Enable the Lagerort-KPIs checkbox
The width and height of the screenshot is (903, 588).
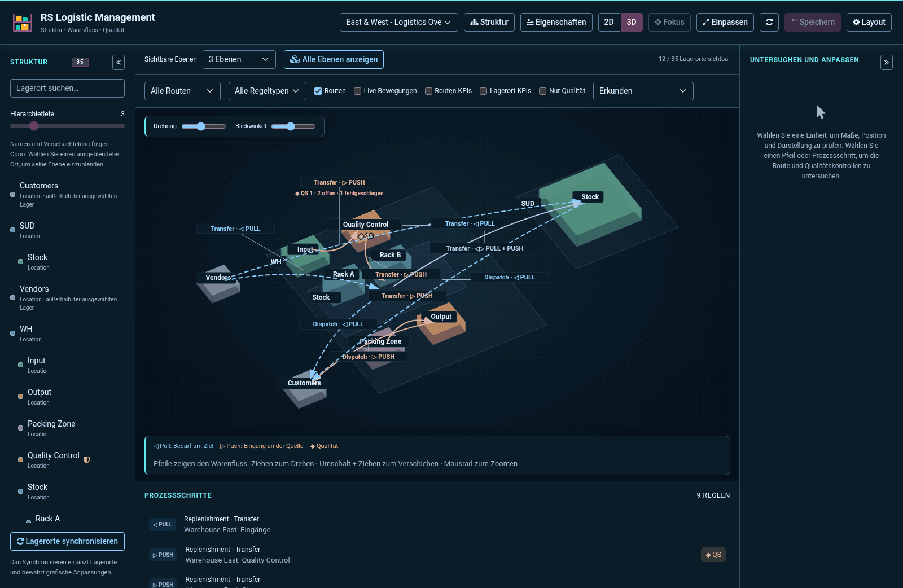tap(483, 91)
